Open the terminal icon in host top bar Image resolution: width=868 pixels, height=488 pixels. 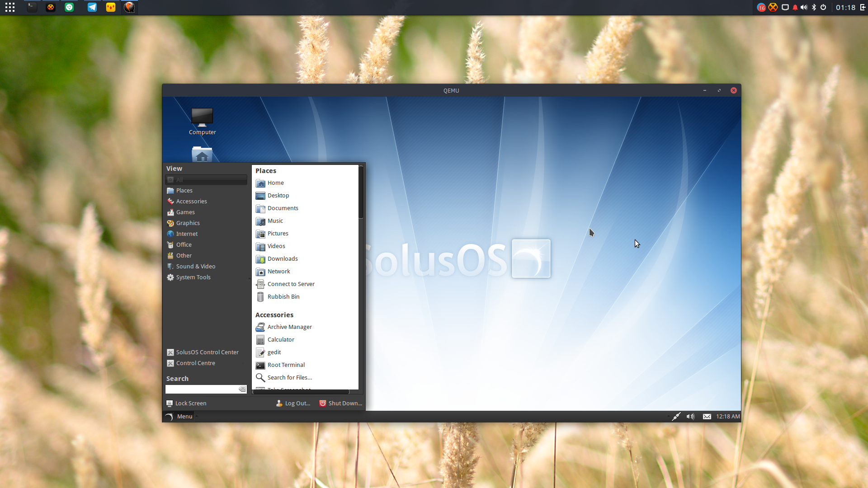tap(32, 7)
